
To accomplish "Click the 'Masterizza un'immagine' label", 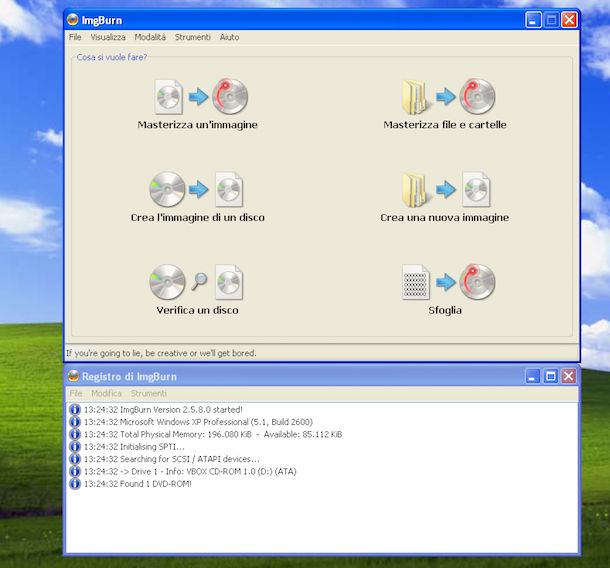I will [x=198, y=124].
